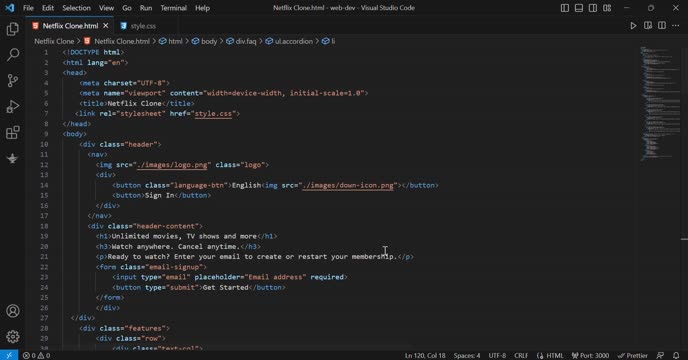The height and width of the screenshot is (360, 688).
Task: Place cursor in title text Netflix Clone
Action: coord(135,104)
